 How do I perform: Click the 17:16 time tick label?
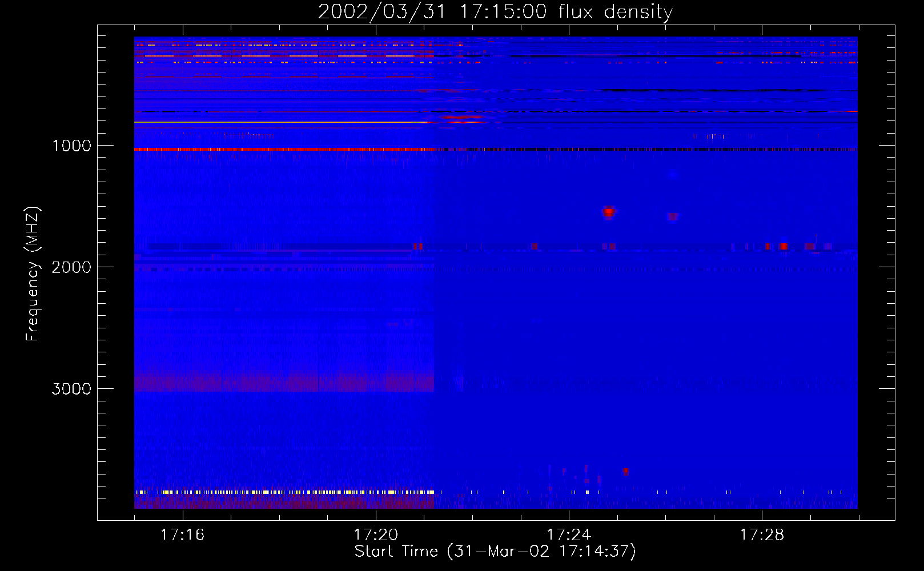(182, 534)
